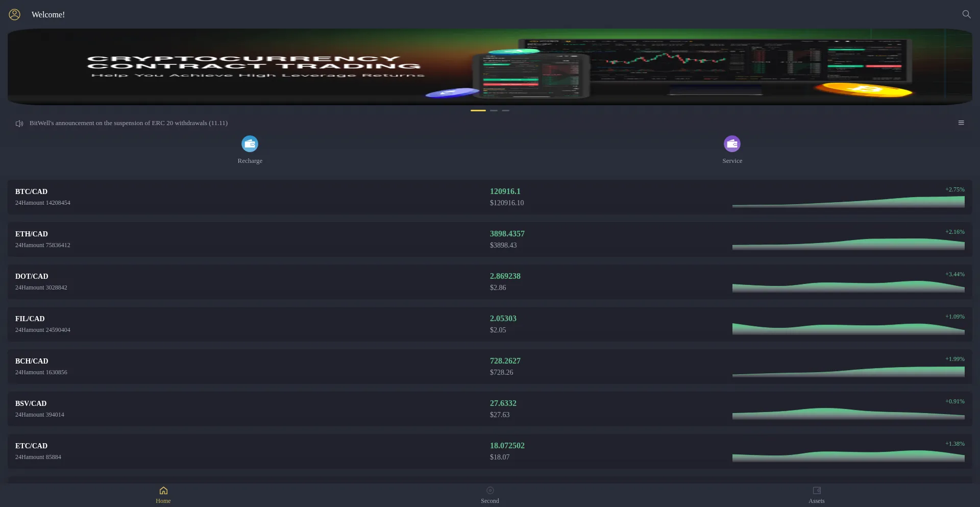
Task: Switch to the Second tab
Action: coord(490,494)
